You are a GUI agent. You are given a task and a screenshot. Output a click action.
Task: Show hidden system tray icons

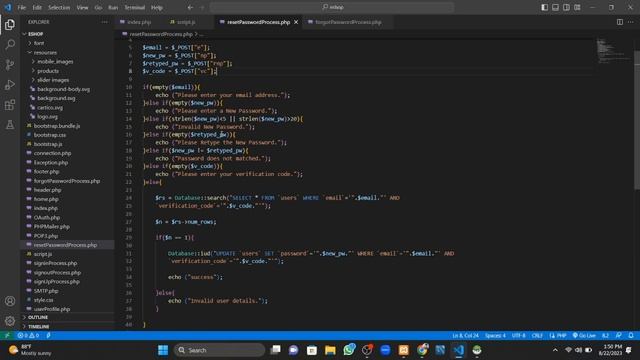coord(555,350)
